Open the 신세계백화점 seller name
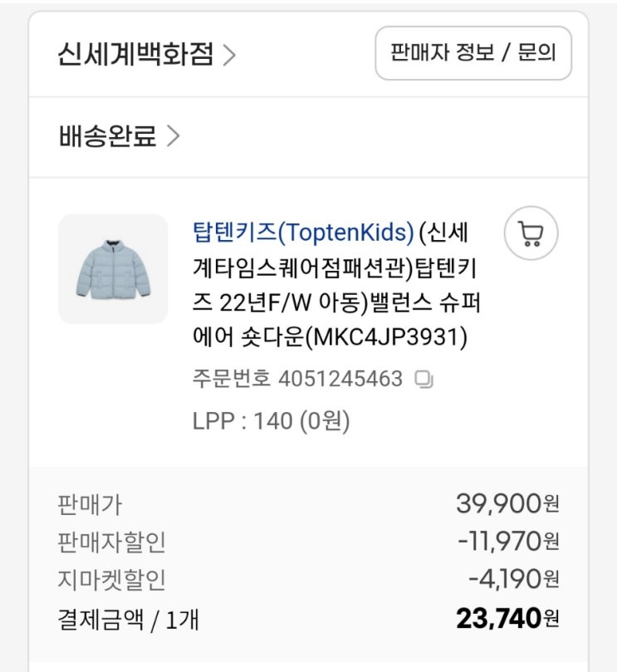 [135, 55]
